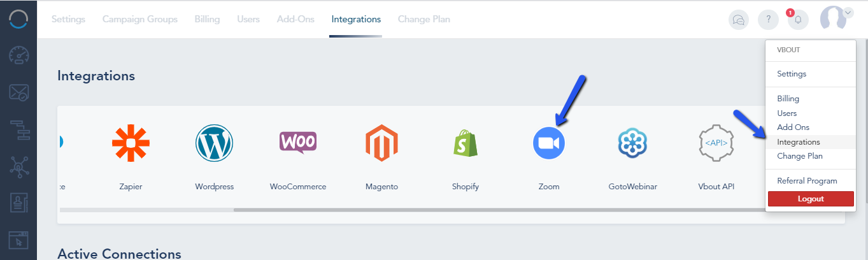868x260 pixels.
Task: Click the red Logout button
Action: 811,199
